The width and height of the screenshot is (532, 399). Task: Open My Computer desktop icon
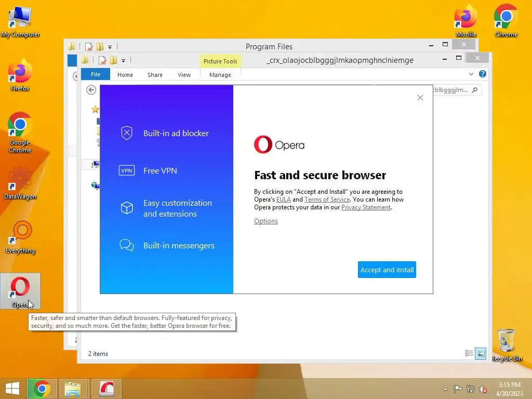click(20, 21)
